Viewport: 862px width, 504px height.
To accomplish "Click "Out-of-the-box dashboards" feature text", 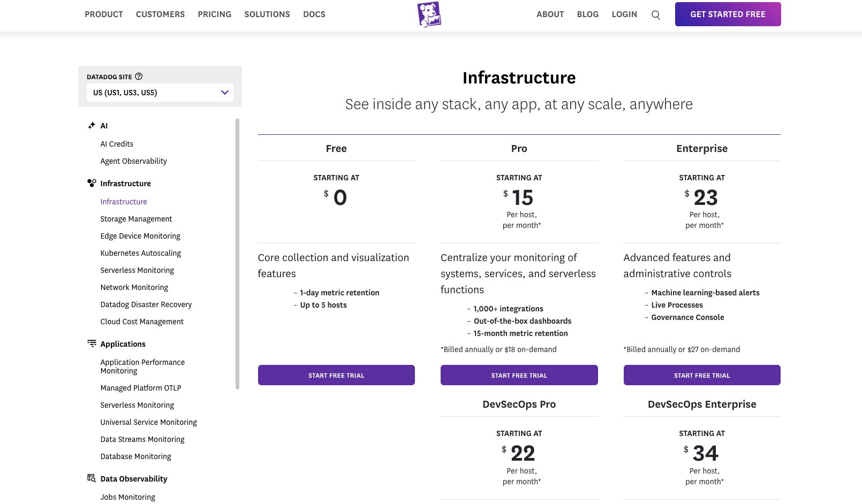I will (x=523, y=321).
